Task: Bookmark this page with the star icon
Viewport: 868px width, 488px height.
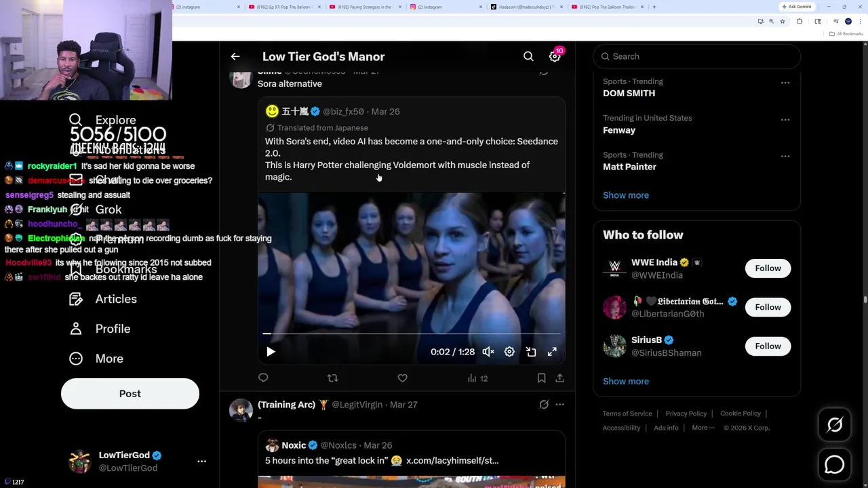Action: [782, 22]
